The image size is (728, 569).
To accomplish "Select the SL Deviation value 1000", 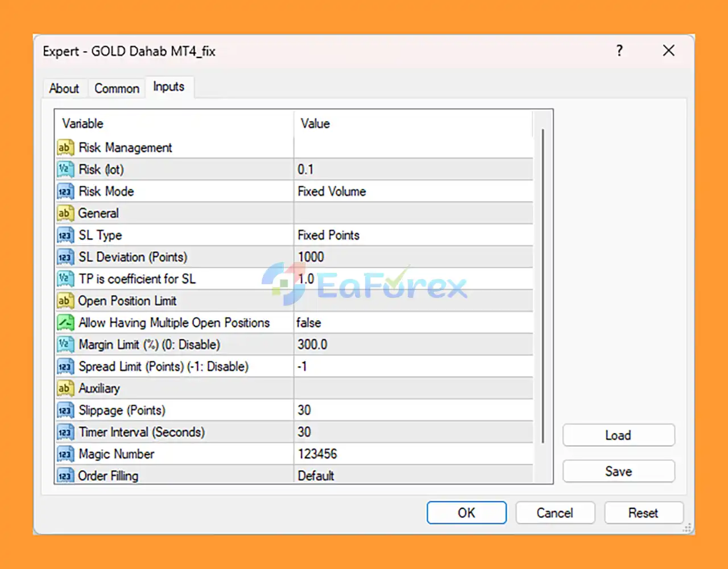I will (x=412, y=257).
